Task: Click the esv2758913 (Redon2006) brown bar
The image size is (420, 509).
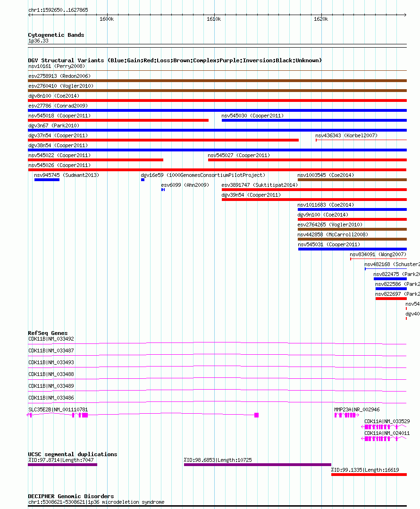Action: 217,81
